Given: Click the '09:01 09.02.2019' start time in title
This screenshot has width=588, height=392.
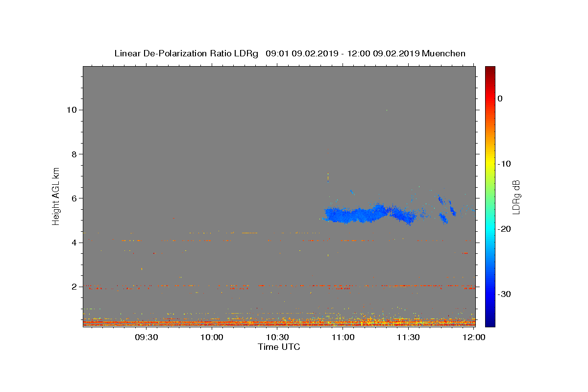Looking at the screenshot, I should [x=302, y=53].
